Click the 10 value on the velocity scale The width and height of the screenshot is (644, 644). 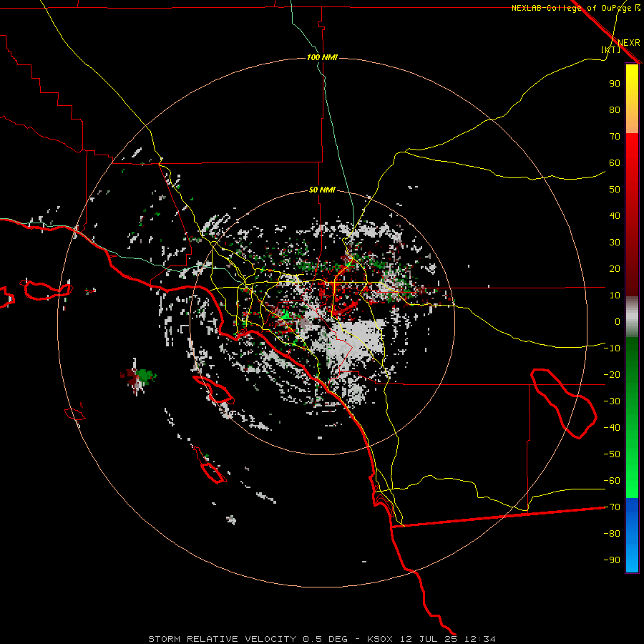point(615,296)
